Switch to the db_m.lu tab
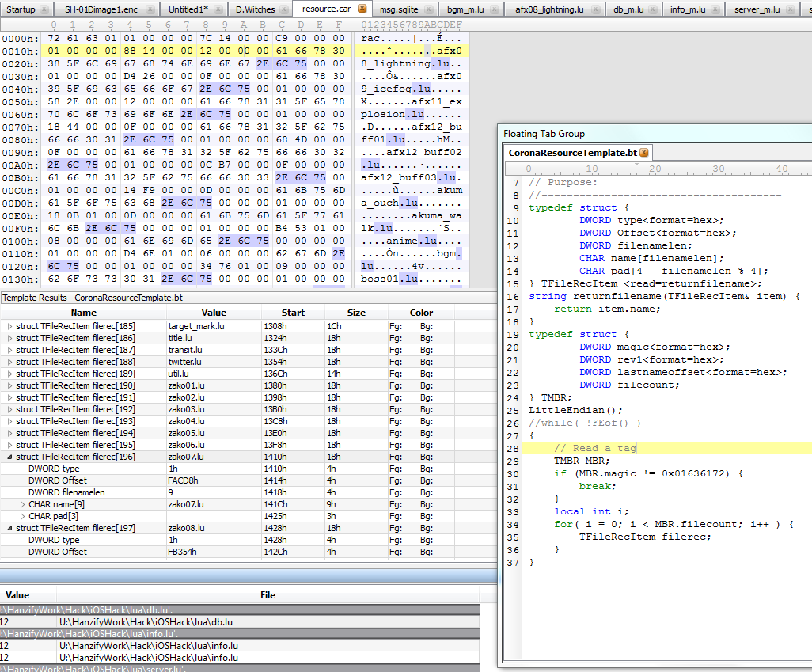The height and width of the screenshot is (672, 812). 630,9
